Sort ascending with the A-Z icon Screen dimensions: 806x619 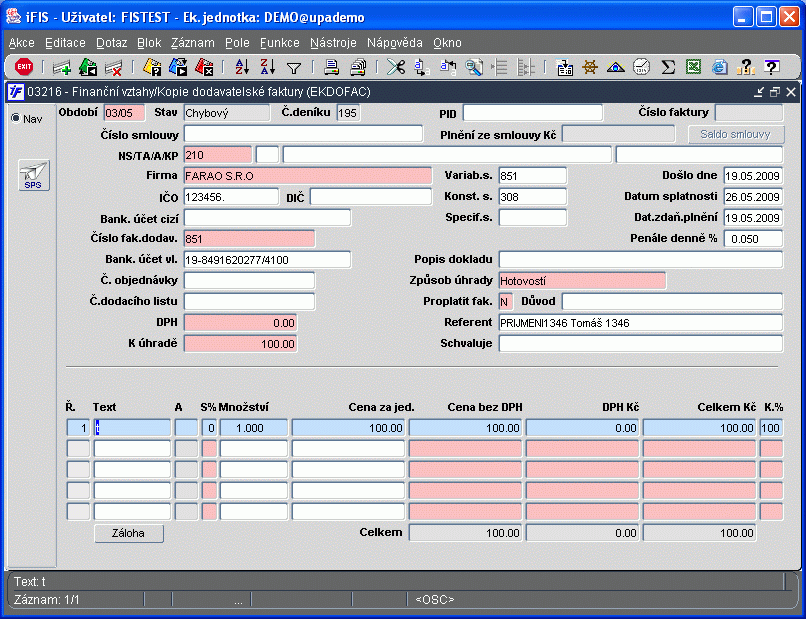[x=242, y=67]
